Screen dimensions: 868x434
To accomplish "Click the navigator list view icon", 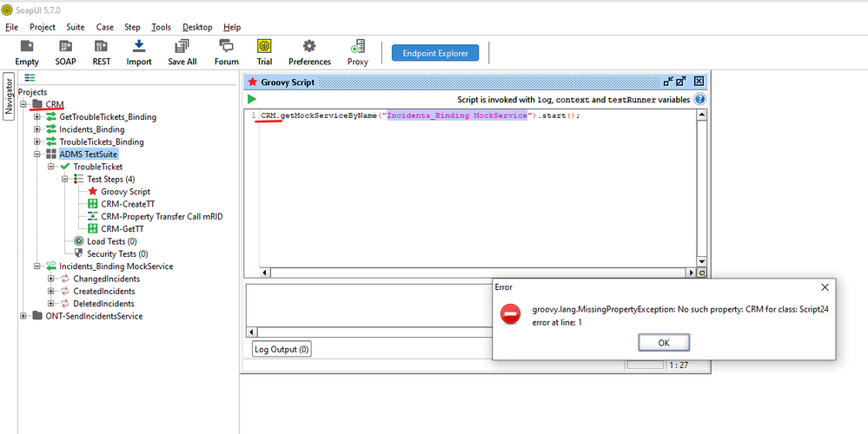I will [x=30, y=77].
